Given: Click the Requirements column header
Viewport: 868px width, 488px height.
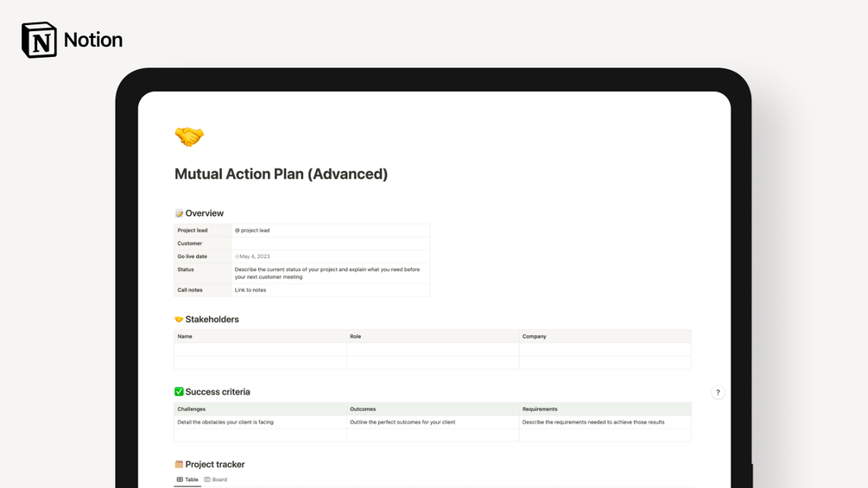Looking at the screenshot, I should click(x=605, y=409).
